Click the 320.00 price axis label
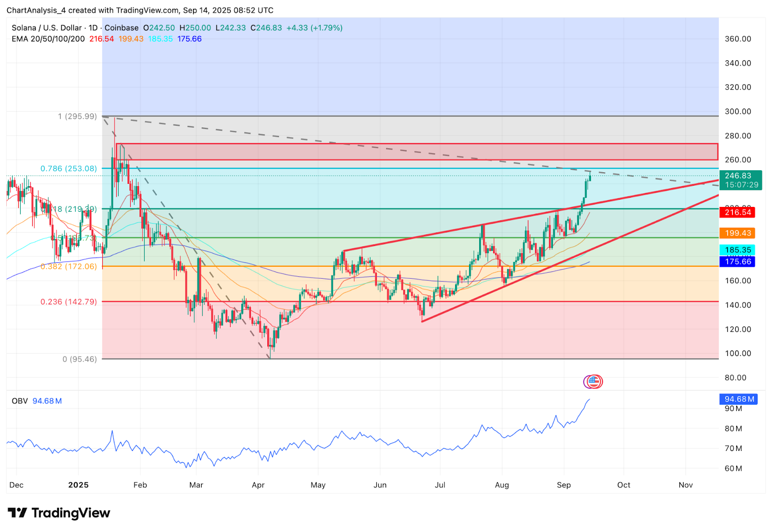Image resolution: width=772 pixels, height=532 pixels. pos(738,87)
